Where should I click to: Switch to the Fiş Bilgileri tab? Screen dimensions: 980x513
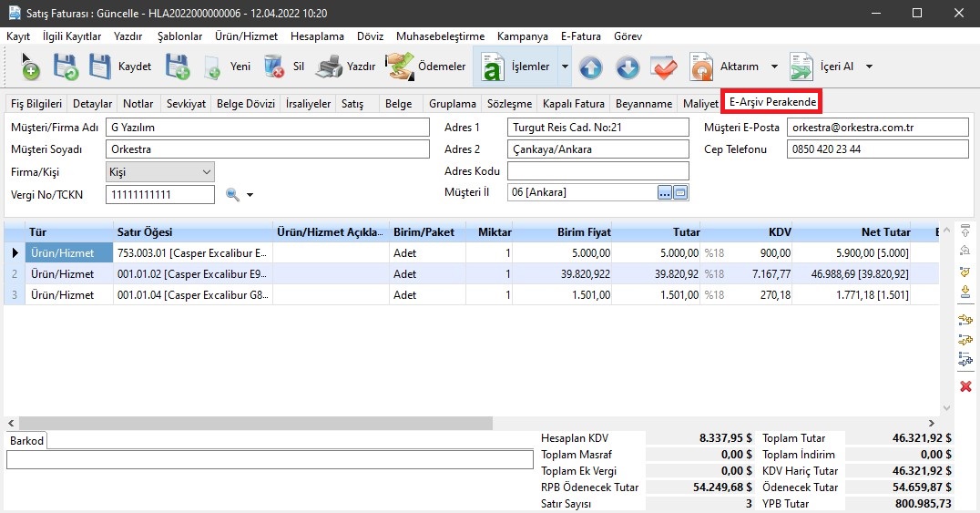(36, 104)
